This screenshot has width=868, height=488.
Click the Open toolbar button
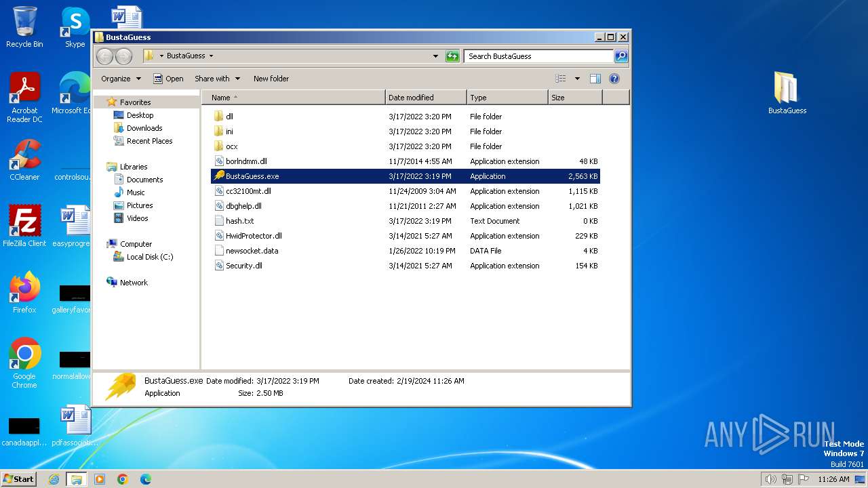point(168,79)
